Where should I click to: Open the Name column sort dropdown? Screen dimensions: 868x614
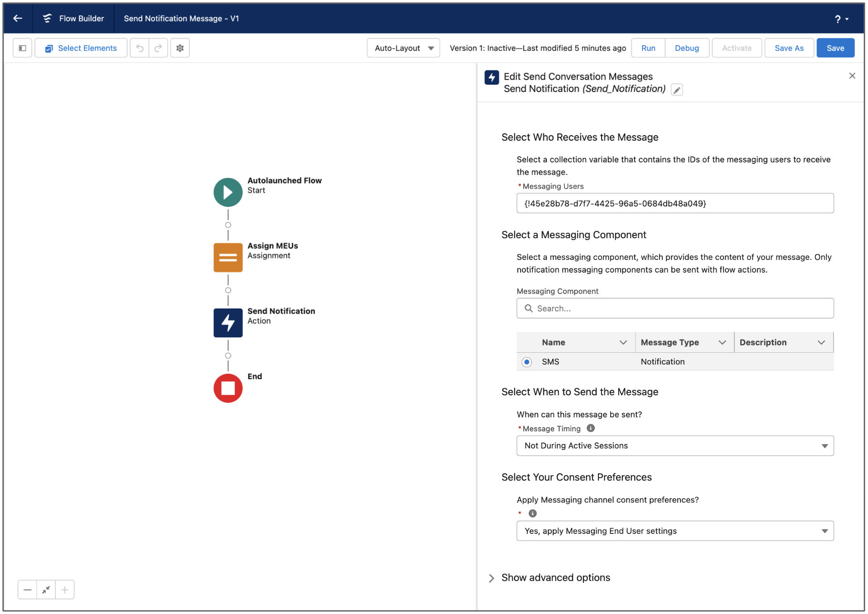[x=624, y=342]
